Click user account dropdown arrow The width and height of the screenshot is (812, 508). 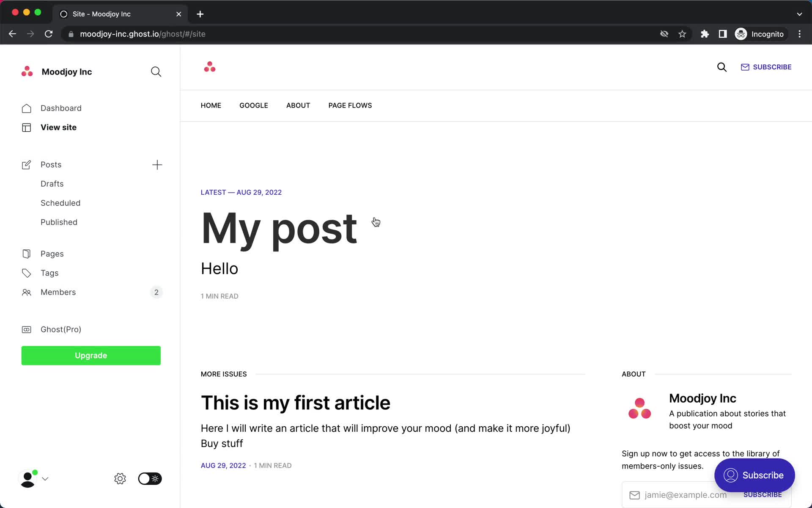point(46,478)
